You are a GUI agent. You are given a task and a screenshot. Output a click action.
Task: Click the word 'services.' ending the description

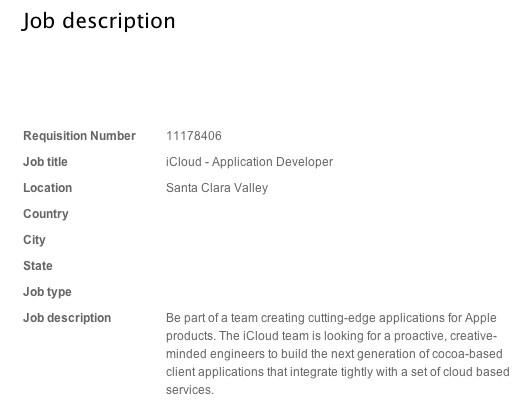(x=190, y=390)
